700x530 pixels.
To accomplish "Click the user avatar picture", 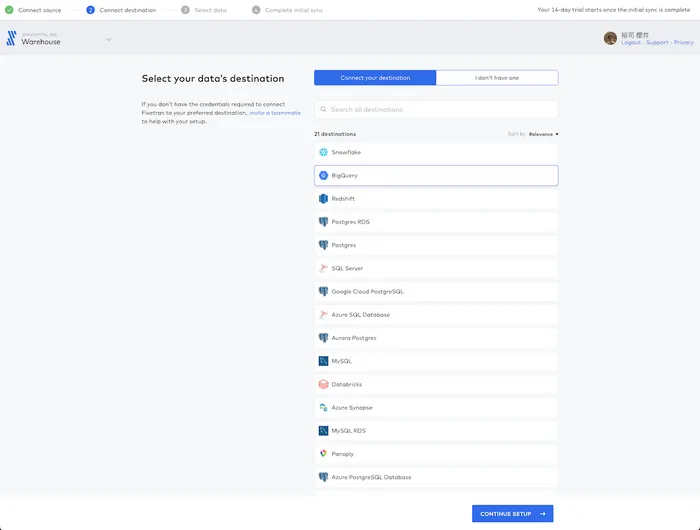I will (x=610, y=38).
